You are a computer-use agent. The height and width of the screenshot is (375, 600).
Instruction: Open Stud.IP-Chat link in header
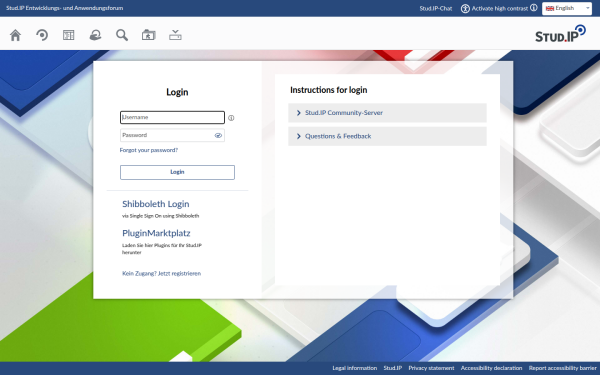point(436,8)
